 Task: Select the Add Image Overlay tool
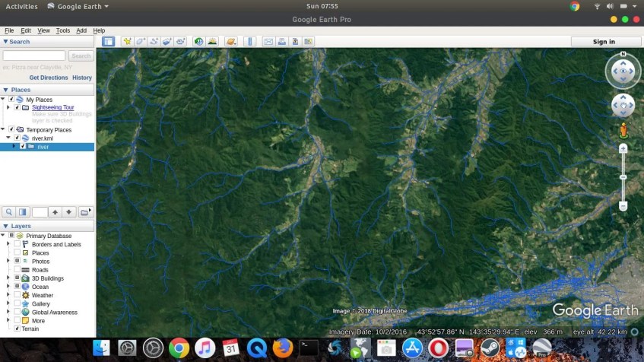(167, 42)
